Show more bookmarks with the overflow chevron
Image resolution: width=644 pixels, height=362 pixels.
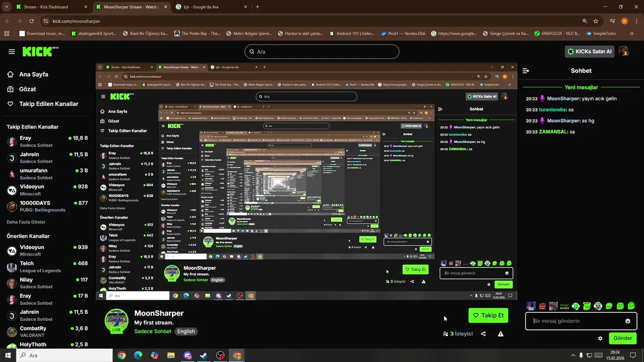[x=632, y=34]
